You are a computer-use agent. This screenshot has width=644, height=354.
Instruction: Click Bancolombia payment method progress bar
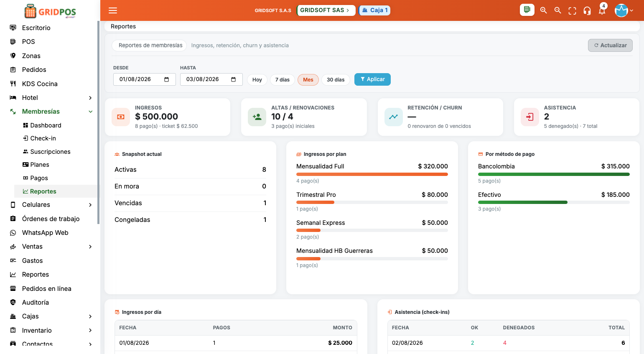pos(554,174)
